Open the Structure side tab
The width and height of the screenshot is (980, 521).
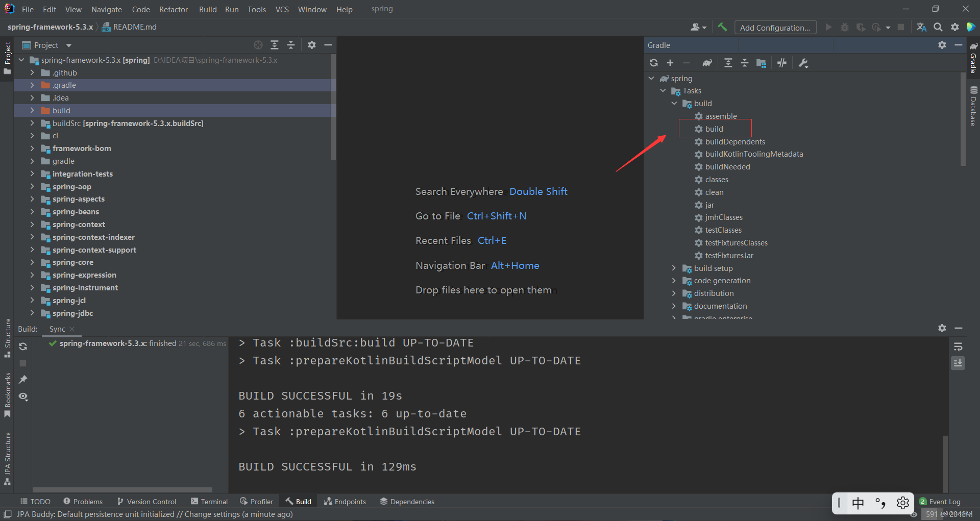(8, 338)
